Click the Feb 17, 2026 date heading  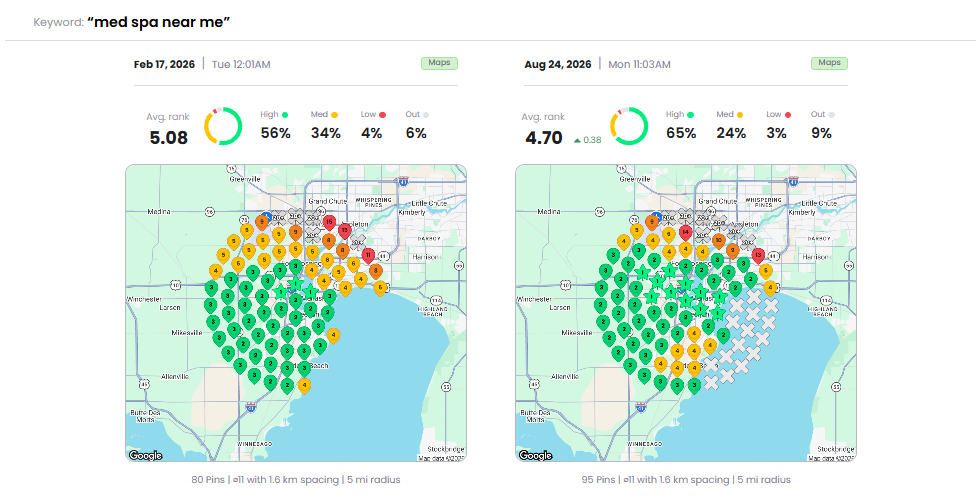(x=164, y=64)
